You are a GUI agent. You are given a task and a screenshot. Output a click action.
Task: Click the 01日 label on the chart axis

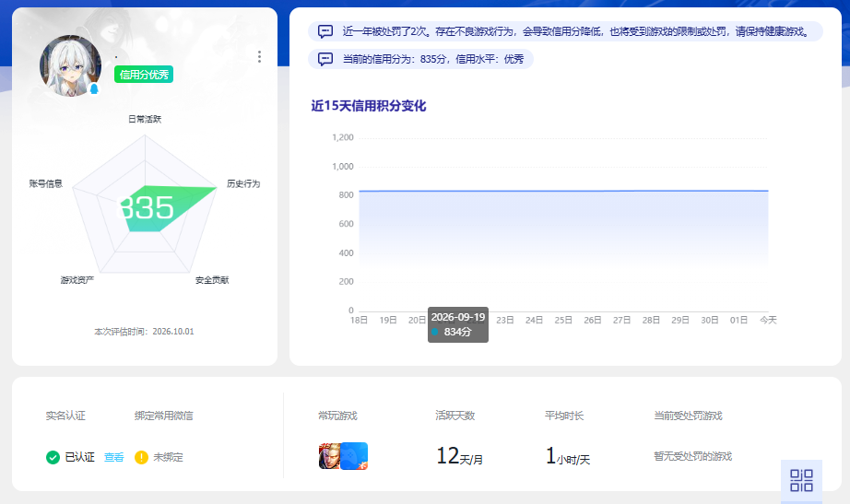(738, 321)
